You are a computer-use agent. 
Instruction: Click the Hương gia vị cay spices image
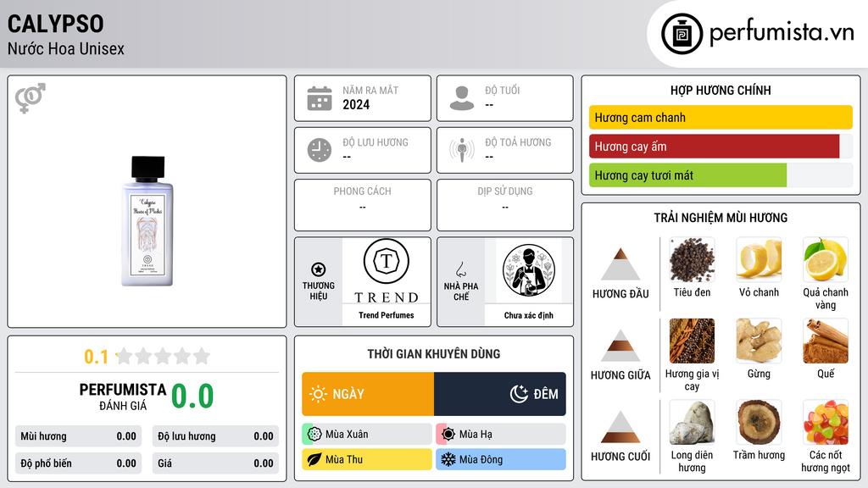click(692, 341)
